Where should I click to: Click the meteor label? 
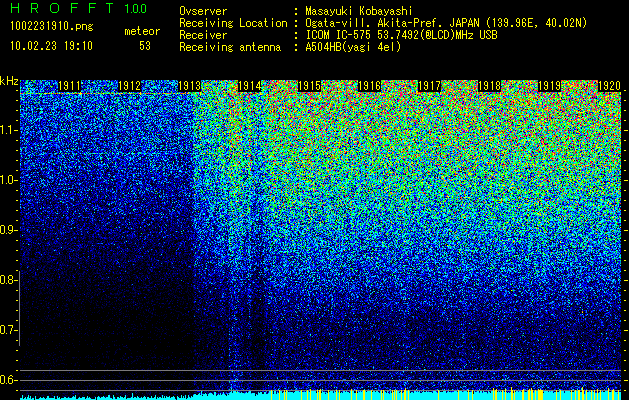pos(142,31)
